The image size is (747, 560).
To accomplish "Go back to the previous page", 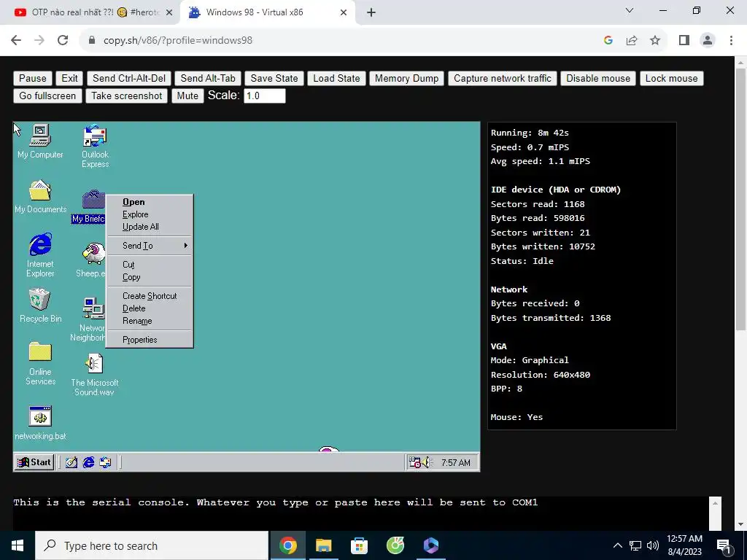I will click(x=16, y=41).
